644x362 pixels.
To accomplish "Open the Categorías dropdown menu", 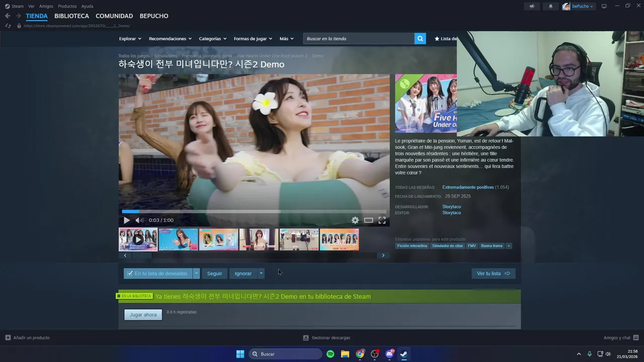I will click(x=212, y=39).
